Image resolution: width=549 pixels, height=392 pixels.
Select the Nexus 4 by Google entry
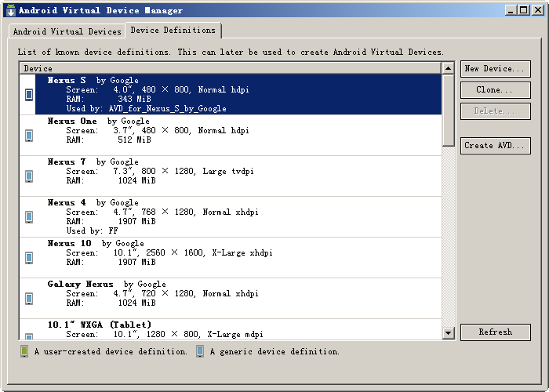pos(231,217)
